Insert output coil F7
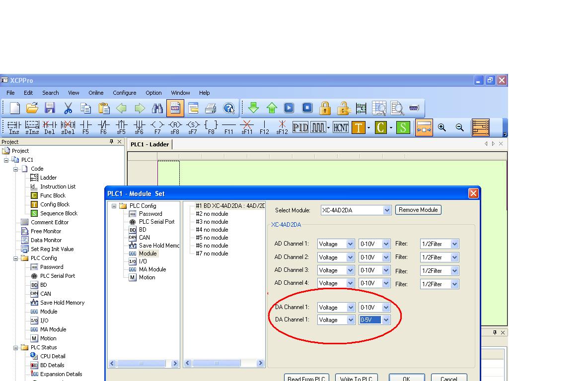The width and height of the screenshot is (588, 381). pyautogui.click(x=157, y=127)
